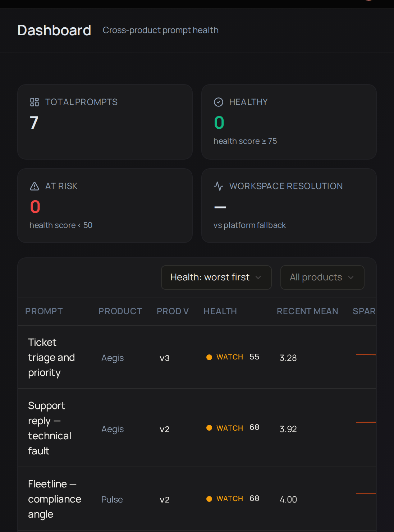Open the 'Health: worst first' sort dropdown
Viewport: 394px width, 532px height.
[216, 278]
